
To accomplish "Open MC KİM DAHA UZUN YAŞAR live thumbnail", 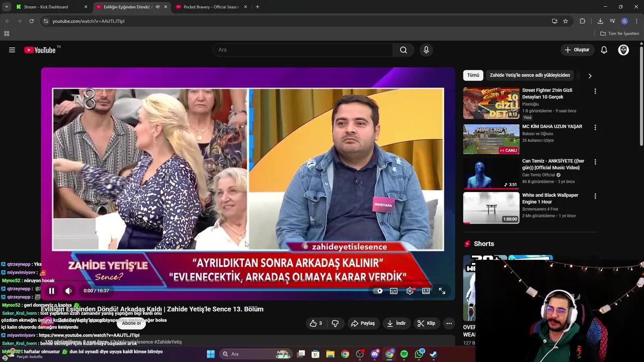I will point(491,139).
